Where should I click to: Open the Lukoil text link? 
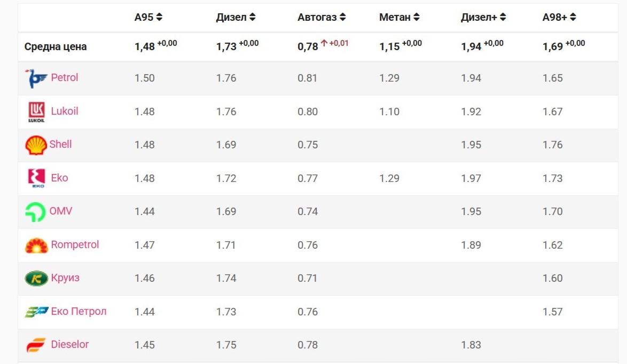point(65,111)
